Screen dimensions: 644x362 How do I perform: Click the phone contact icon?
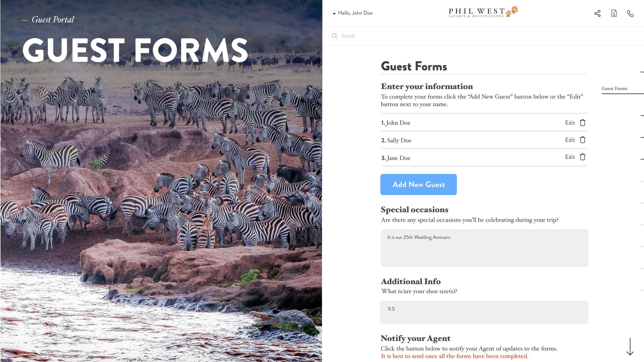coord(630,13)
